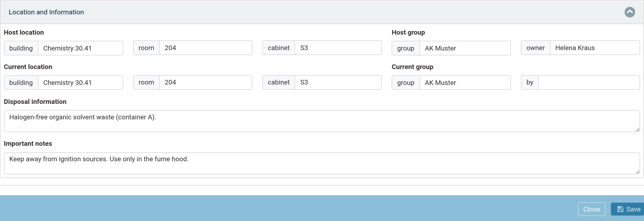Click the 'owner' field label

[535, 48]
